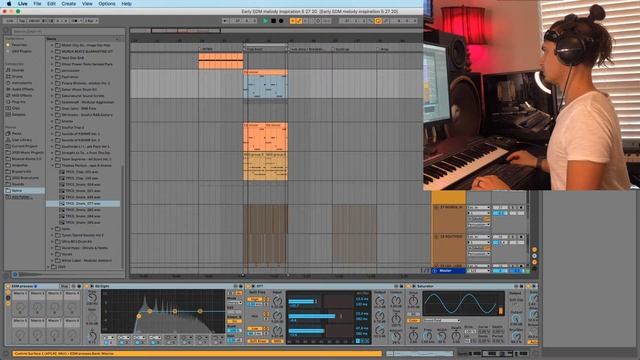Expand the White Label Modular Ambient folder
Viewport: 640px width, 360px height.
(x=52, y=260)
